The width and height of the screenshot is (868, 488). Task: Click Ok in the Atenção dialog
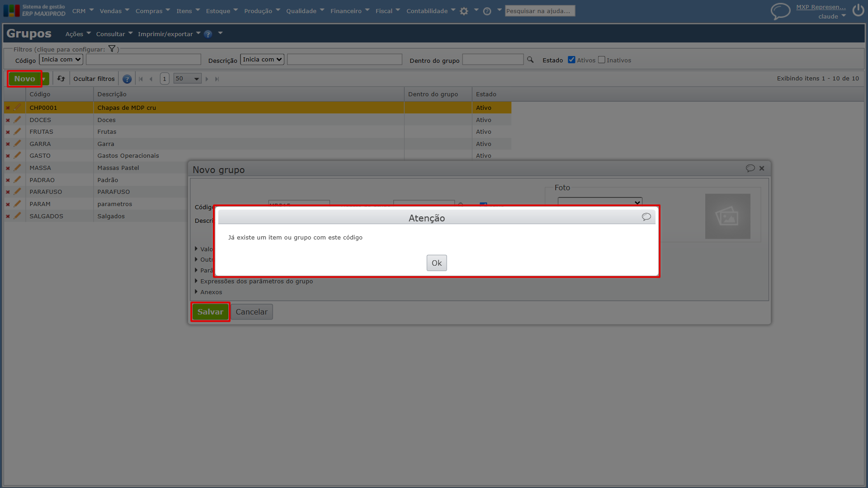[x=436, y=263]
